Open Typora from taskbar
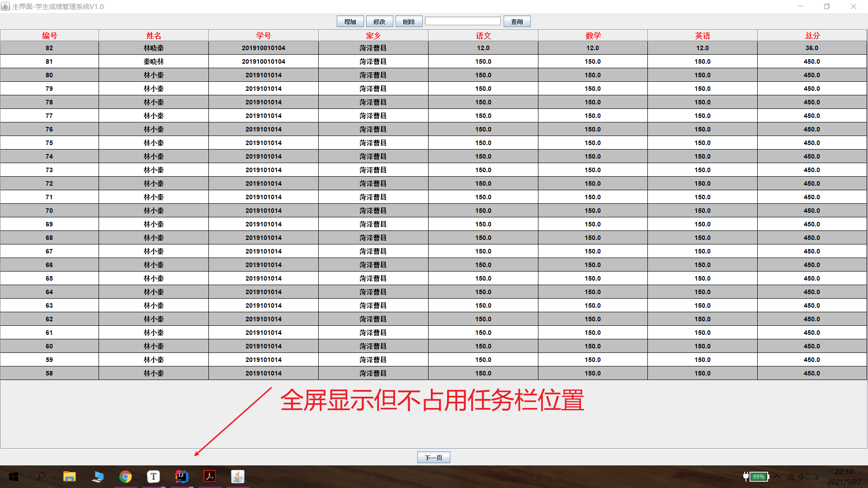 (153, 477)
